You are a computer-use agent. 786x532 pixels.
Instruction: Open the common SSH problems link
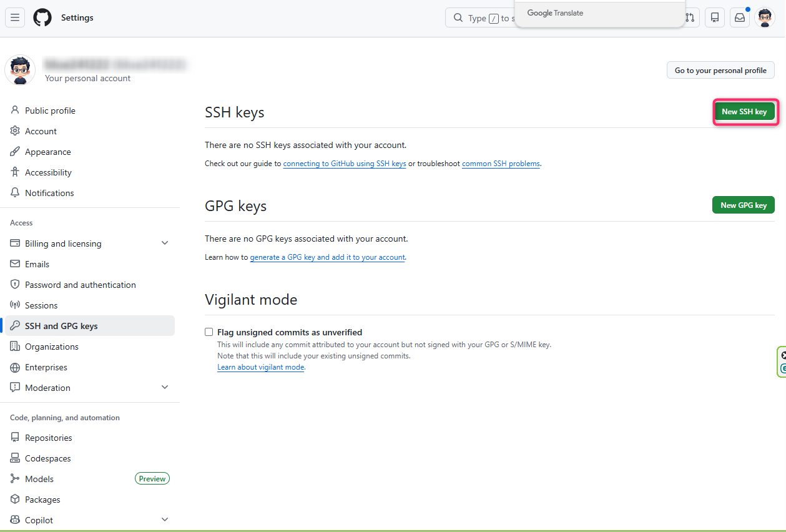[501, 164]
